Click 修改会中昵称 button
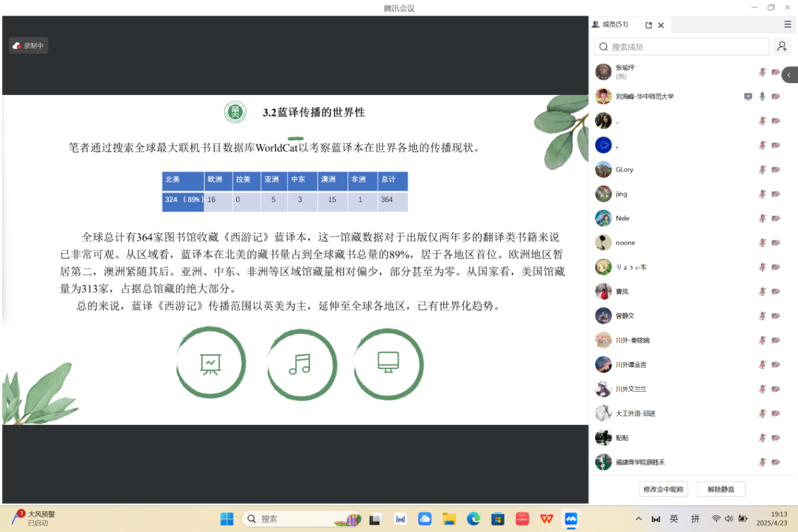 pyautogui.click(x=663, y=489)
